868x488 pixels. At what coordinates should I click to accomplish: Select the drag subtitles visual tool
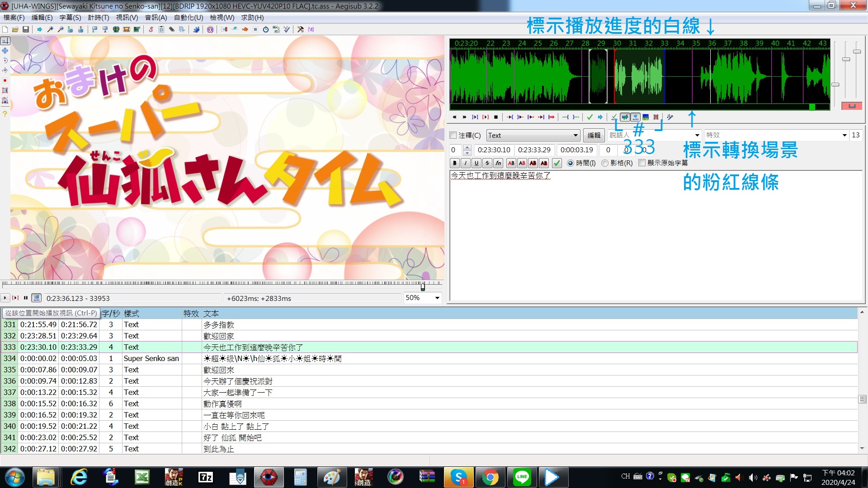point(5,51)
